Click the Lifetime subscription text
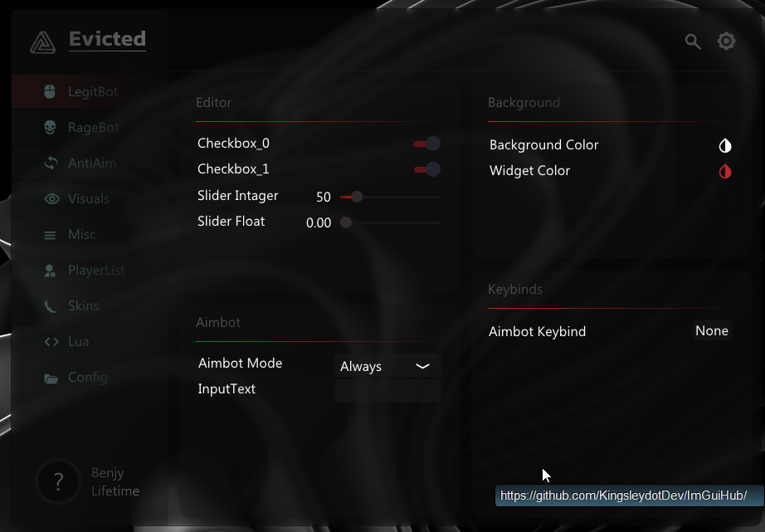This screenshot has height=532, width=765. click(x=115, y=491)
